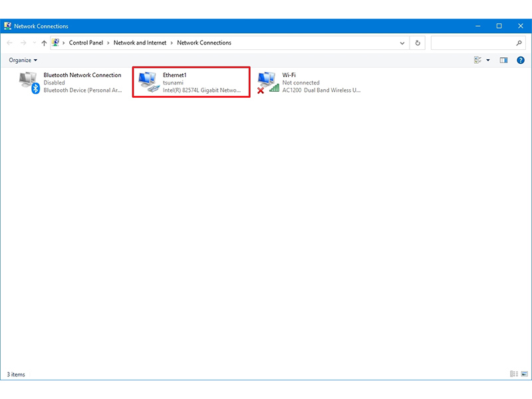Expand the chevron before Control Panel
The height and width of the screenshot is (399, 532).
point(63,43)
